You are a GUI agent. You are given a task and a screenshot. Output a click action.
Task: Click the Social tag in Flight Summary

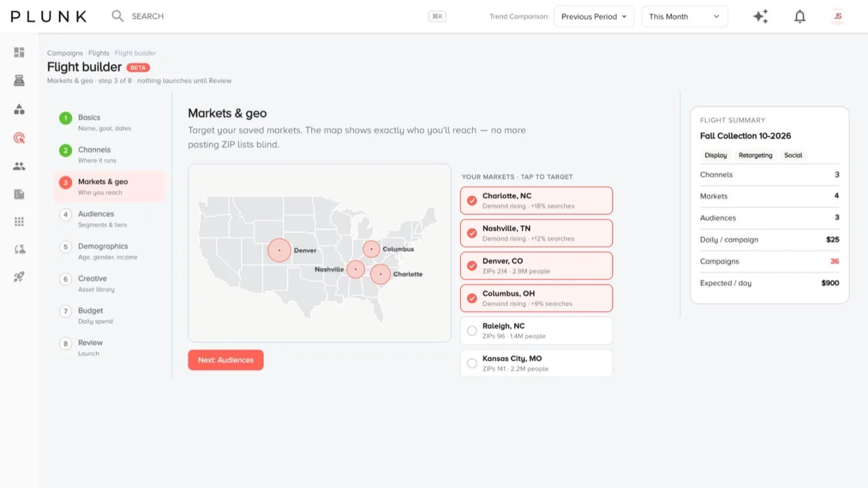(793, 156)
